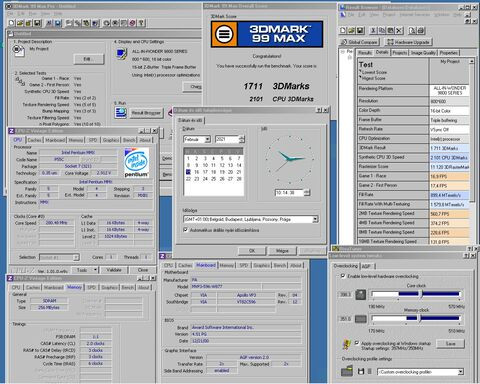
Task: Open Properties tab in Result Browser
Action: tap(448, 53)
